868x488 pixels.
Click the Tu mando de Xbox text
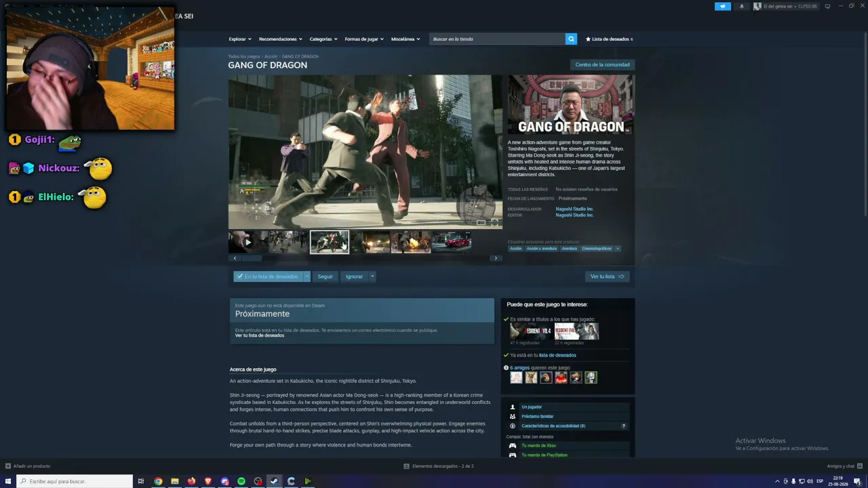pos(539,445)
